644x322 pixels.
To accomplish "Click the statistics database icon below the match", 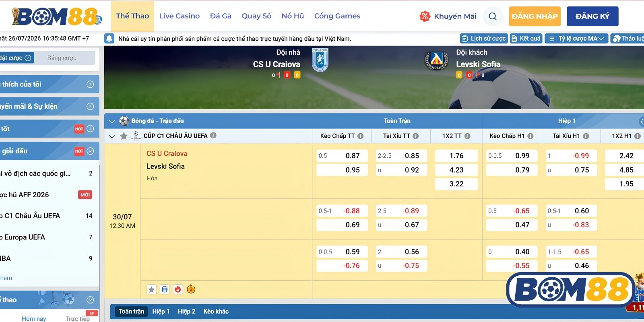I will (x=165, y=289).
